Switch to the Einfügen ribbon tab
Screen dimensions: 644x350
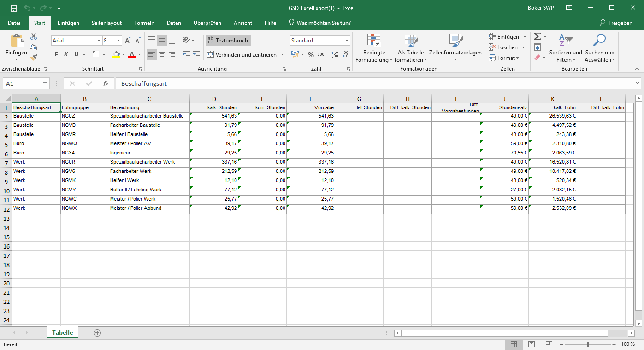[x=68, y=23]
